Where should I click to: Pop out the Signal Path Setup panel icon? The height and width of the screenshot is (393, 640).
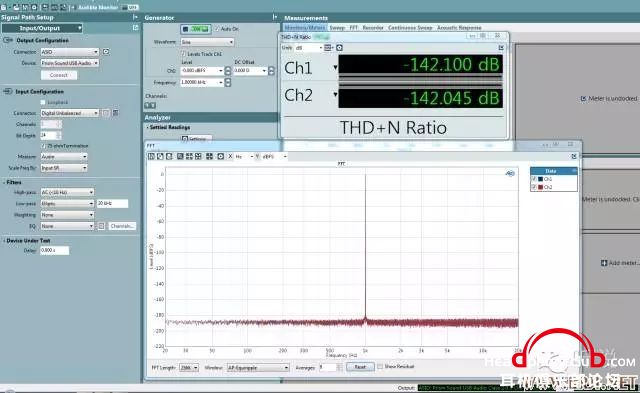point(136,28)
